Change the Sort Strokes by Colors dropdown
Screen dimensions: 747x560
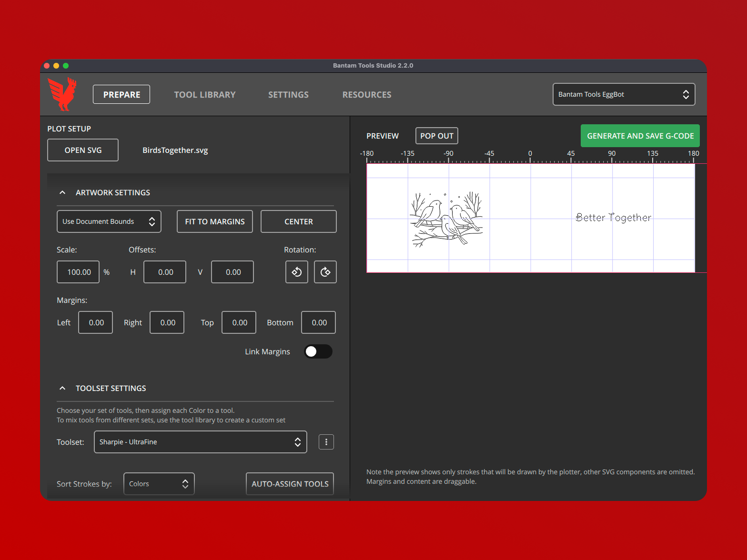click(159, 484)
